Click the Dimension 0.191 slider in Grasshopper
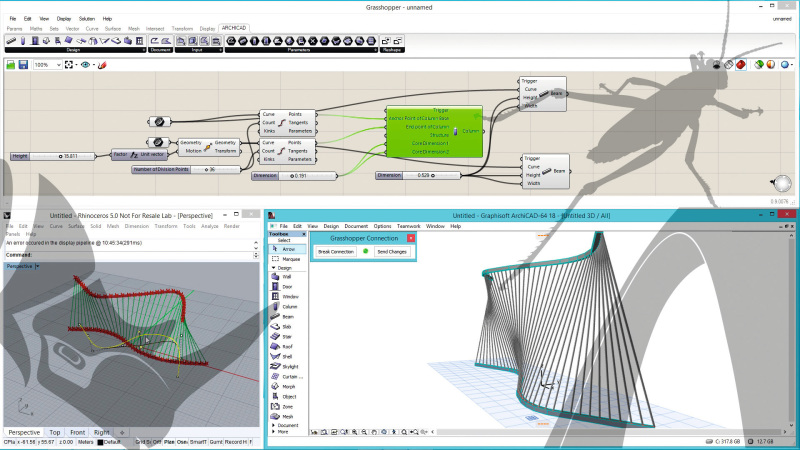This screenshot has height=450, width=800. [294, 176]
